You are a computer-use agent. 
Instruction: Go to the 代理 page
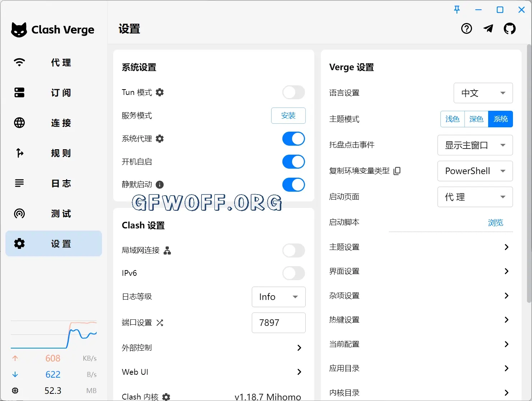coord(54,62)
